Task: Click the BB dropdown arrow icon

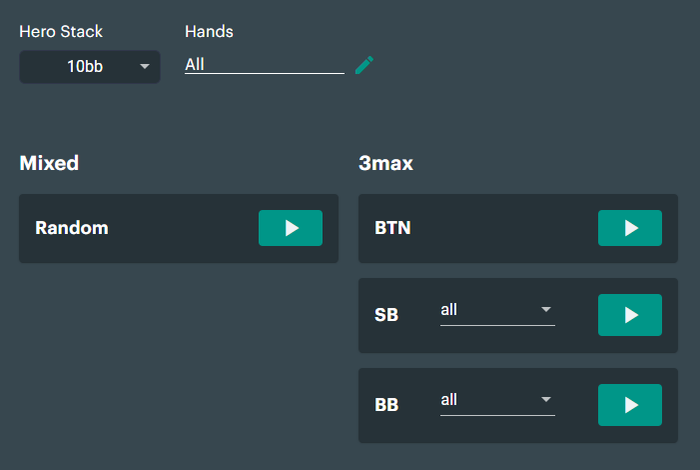Action: pos(546,399)
